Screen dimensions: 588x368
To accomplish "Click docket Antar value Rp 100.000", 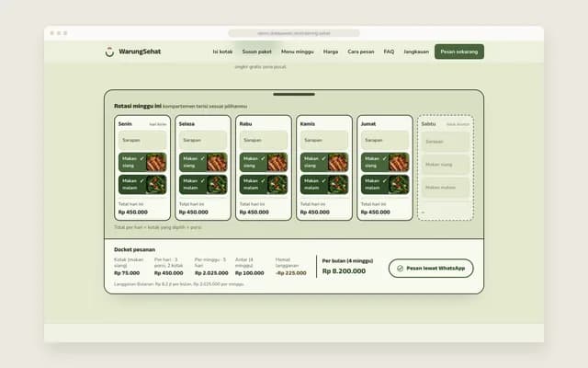I will (x=249, y=273).
